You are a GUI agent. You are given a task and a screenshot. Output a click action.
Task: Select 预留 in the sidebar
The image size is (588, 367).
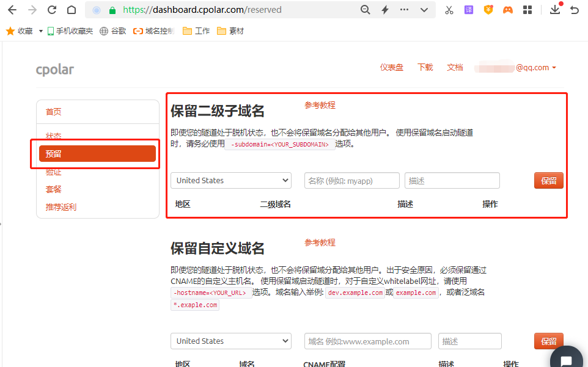[98, 153]
